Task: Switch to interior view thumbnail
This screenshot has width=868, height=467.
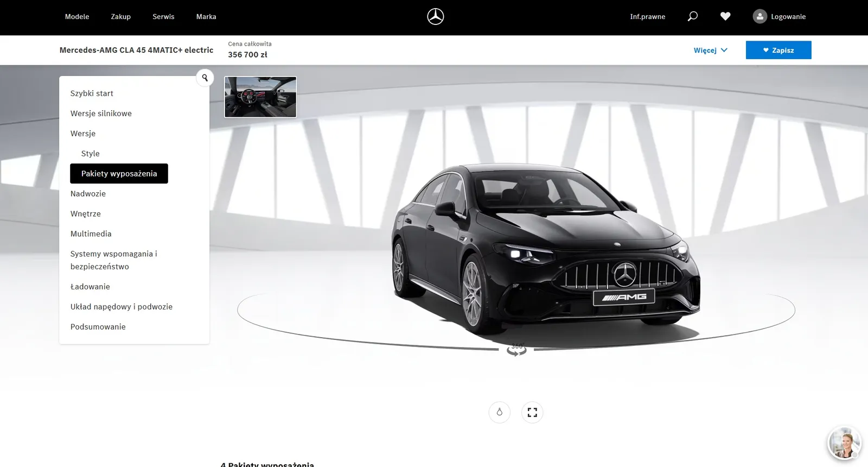Action: click(260, 97)
